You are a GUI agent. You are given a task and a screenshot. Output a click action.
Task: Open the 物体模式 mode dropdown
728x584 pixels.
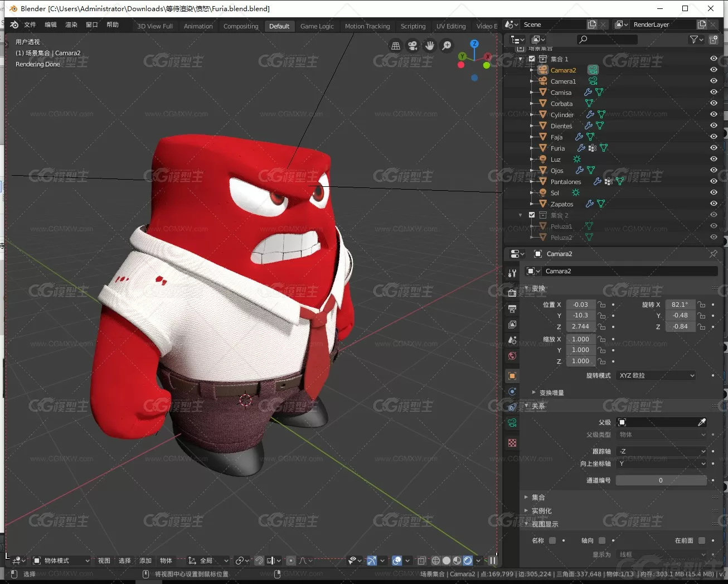[61, 561]
